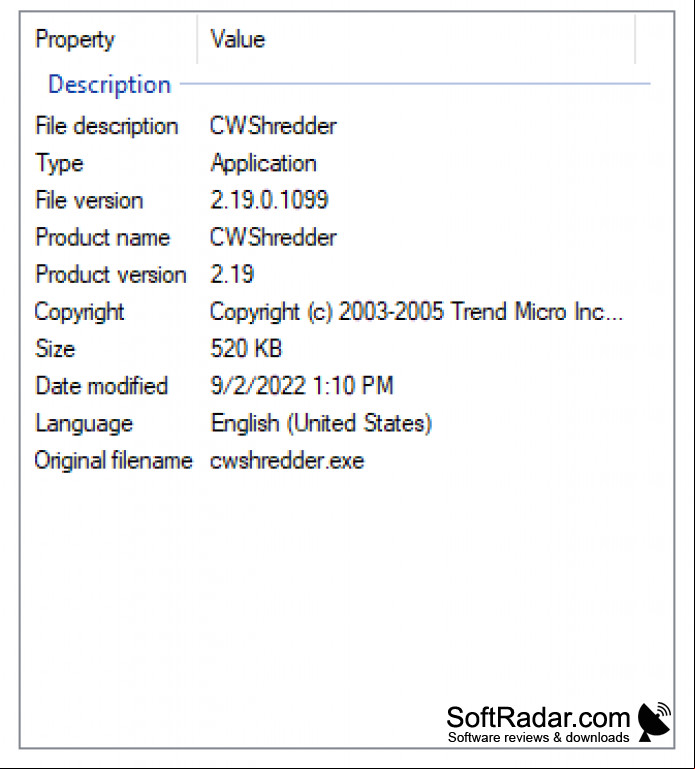This screenshot has width=695, height=769.
Task: Click the CWShredder value next to File description
Action: 273,126
